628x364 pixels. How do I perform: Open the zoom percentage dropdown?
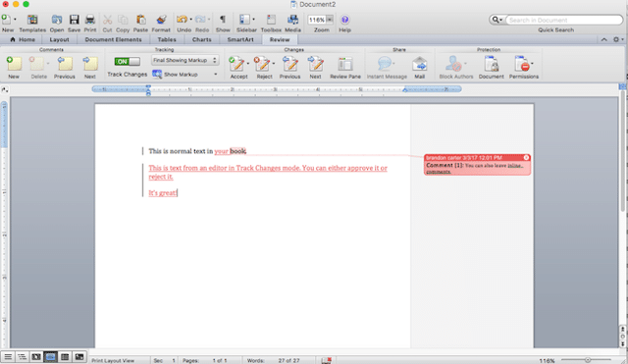(x=330, y=20)
